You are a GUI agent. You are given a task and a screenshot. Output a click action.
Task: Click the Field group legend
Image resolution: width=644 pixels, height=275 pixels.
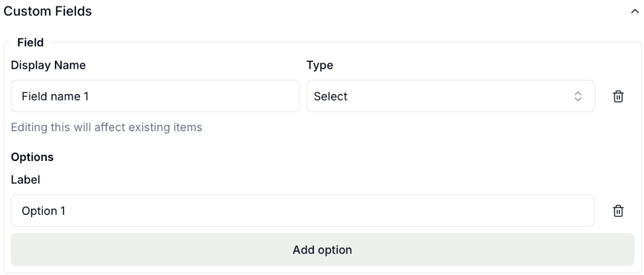coord(34,43)
